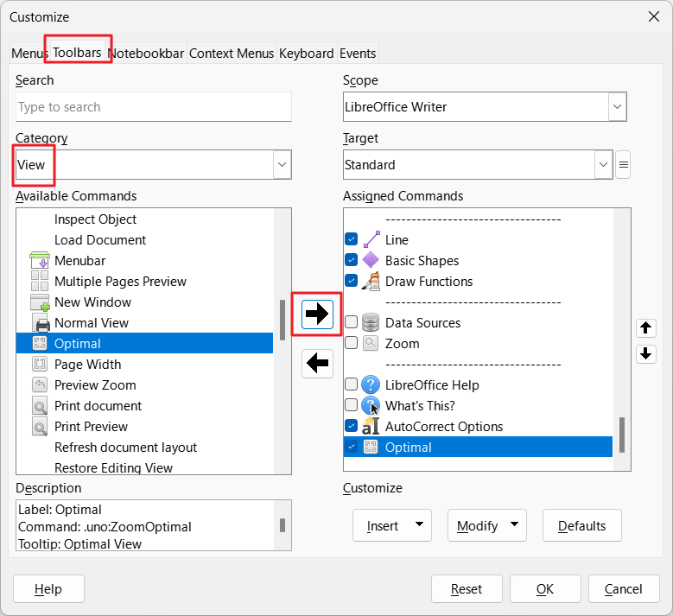Click the New Window command icon
Screen dimensions: 673x616
[40, 302]
